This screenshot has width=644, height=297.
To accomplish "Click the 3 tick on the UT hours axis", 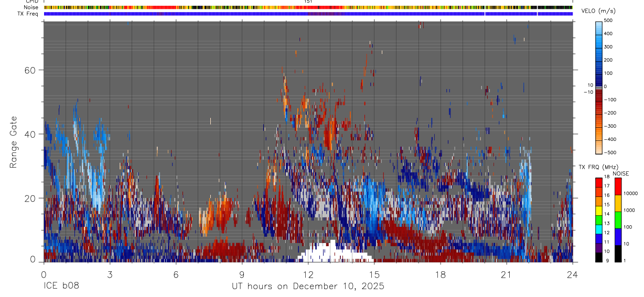I will pos(110,274).
